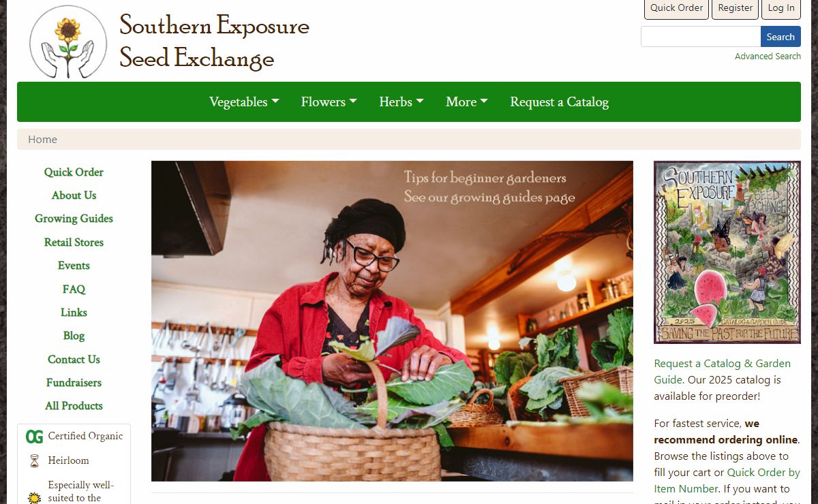Click the sun icon for well-suited varieties
This screenshot has height=504, width=818.
coord(34,498)
